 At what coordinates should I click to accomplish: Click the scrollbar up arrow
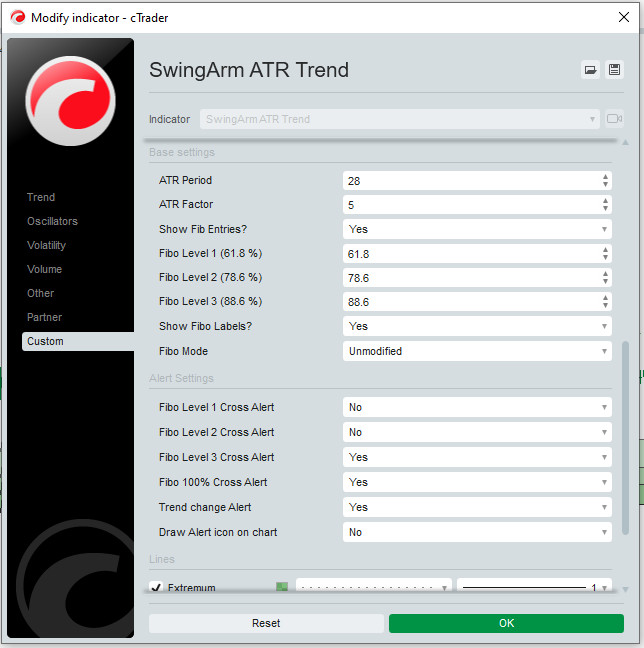coord(625,143)
